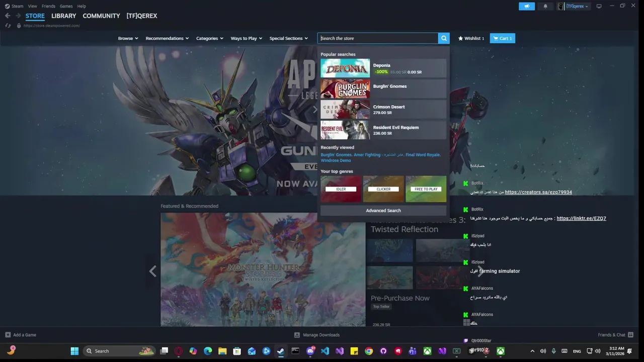Viewport: 644px width, 362px height.
Task: Open Steam from the taskbar
Action: point(281,351)
